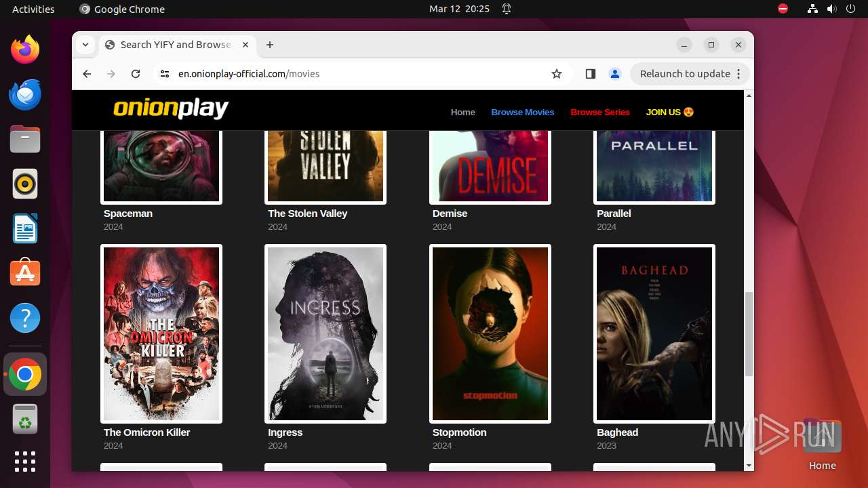Open the Baghead movie poster

pos(654,333)
